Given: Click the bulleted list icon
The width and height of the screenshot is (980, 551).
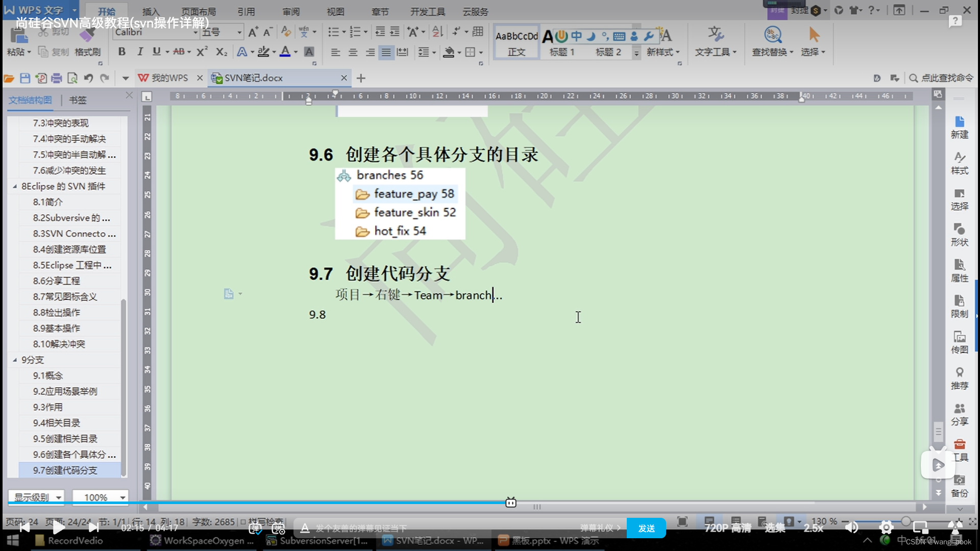Looking at the screenshot, I should click(x=333, y=32).
